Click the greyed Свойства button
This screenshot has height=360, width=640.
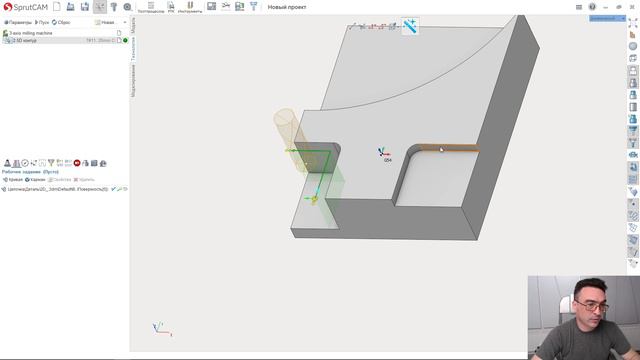pos(60,180)
